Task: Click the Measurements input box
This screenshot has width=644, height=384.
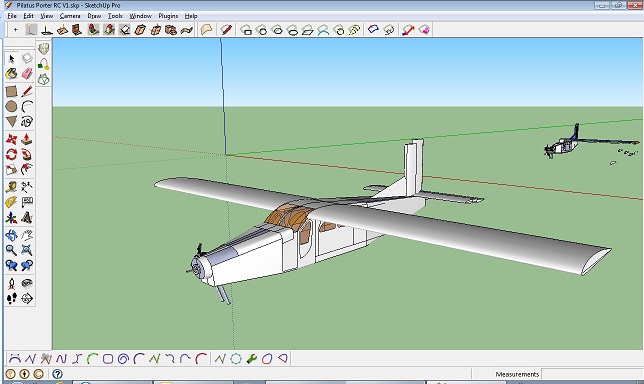Action: [x=591, y=374]
